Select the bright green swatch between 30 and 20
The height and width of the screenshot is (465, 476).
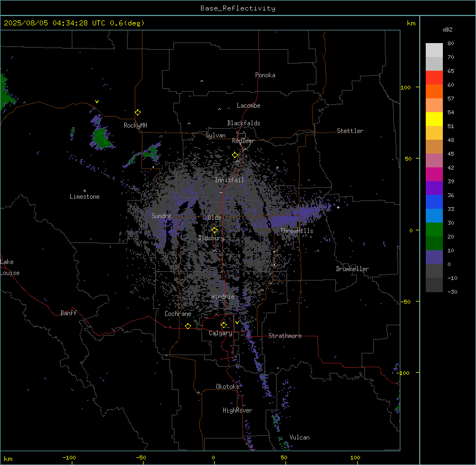tap(434, 230)
